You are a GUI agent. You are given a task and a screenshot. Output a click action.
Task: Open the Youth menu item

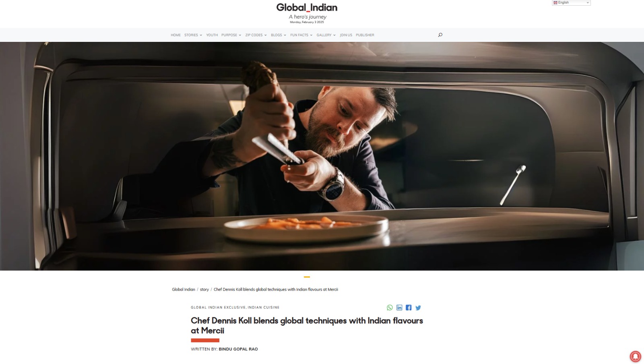tap(212, 35)
